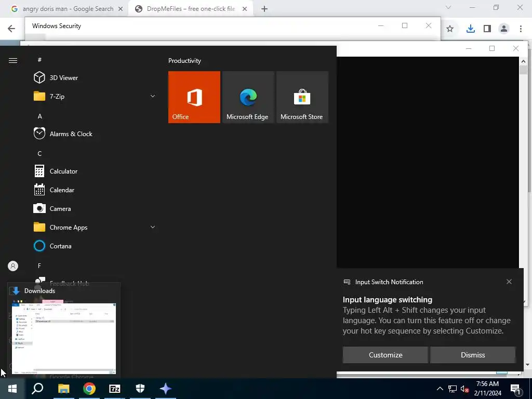Select the A letter header in app list
The height and width of the screenshot is (399, 532).
click(x=39, y=116)
